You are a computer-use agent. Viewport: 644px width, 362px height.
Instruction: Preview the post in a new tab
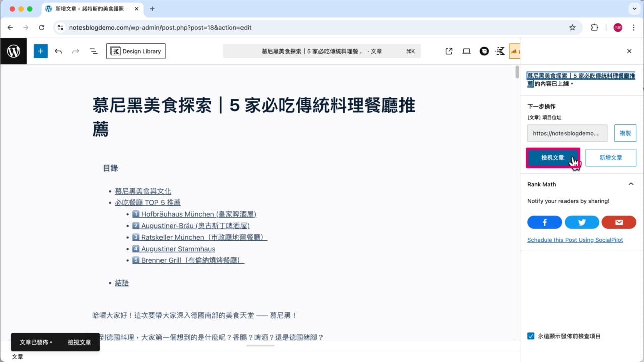pyautogui.click(x=448, y=51)
